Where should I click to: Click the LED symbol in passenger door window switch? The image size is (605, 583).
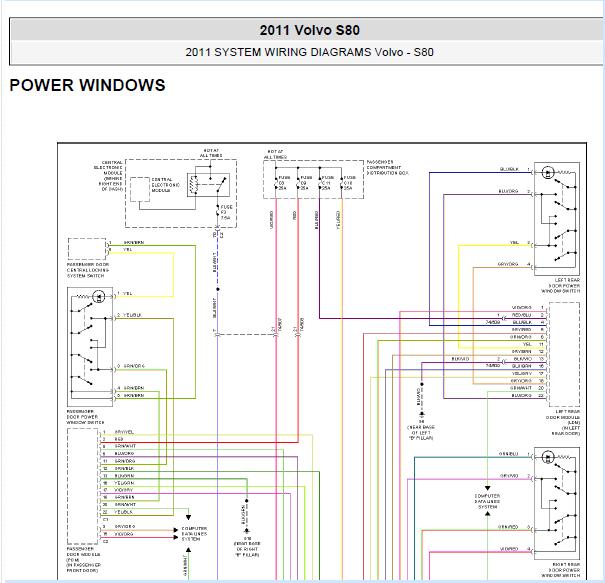99,297
